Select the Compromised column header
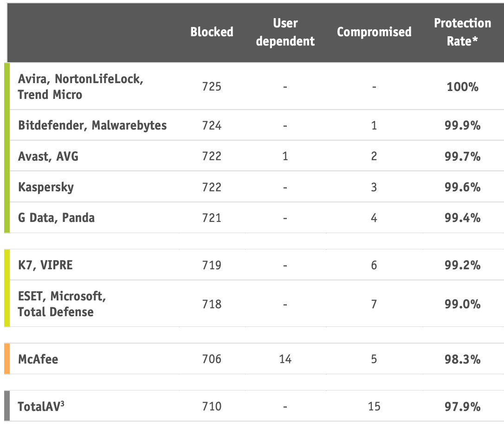Viewport: 504px width, 429px height. coord(374,32)
